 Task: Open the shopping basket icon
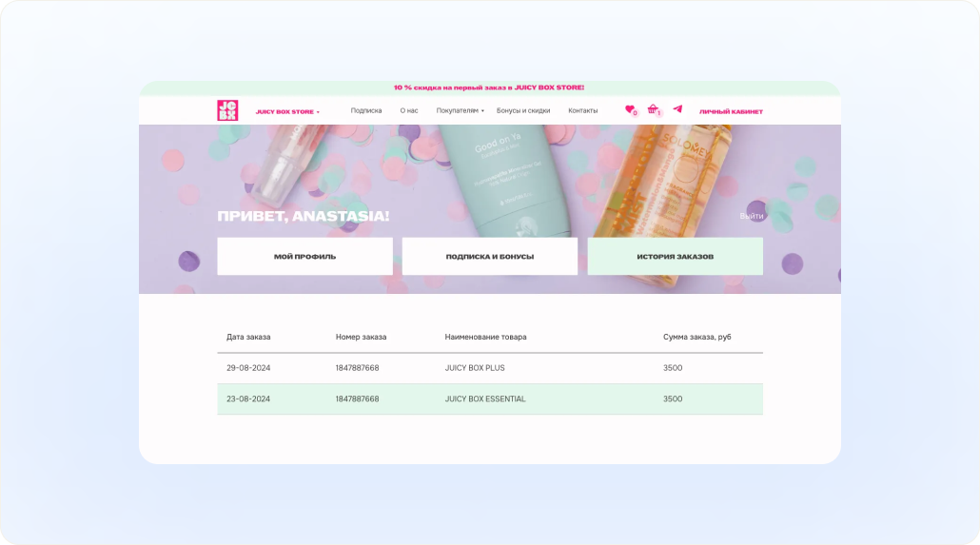(653, 109)
